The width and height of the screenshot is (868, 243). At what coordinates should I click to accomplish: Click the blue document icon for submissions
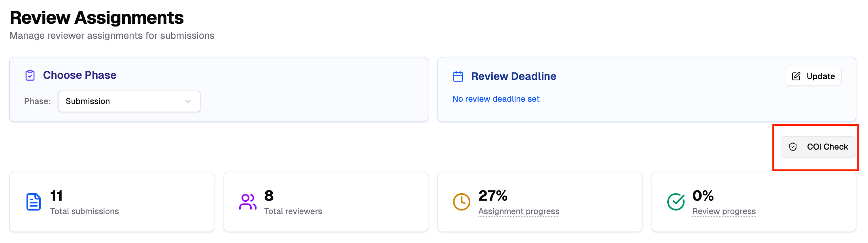[x=34, y=202]
